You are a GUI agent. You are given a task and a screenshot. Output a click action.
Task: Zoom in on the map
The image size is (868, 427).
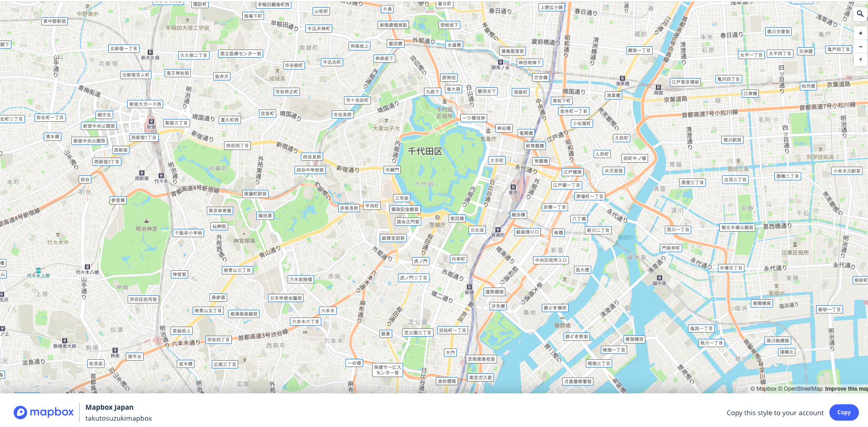pyautogui.click(x=860, y=33)
